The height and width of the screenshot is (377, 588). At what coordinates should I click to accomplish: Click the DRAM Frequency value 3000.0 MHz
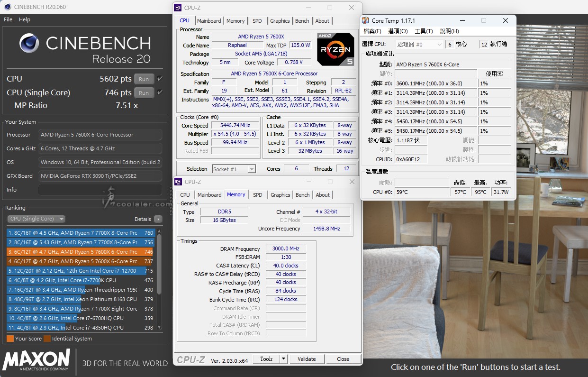pyautogui.click(x=286, y=249)
